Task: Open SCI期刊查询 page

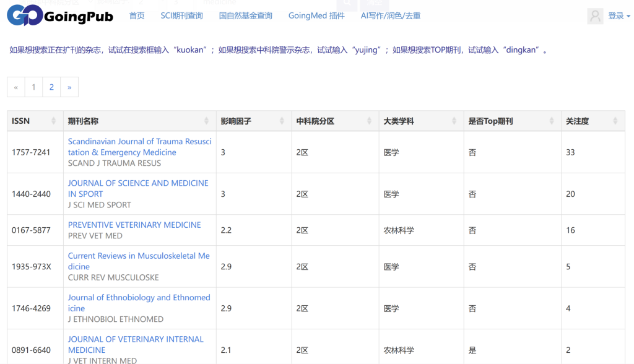Action: [x=181, y=15]
